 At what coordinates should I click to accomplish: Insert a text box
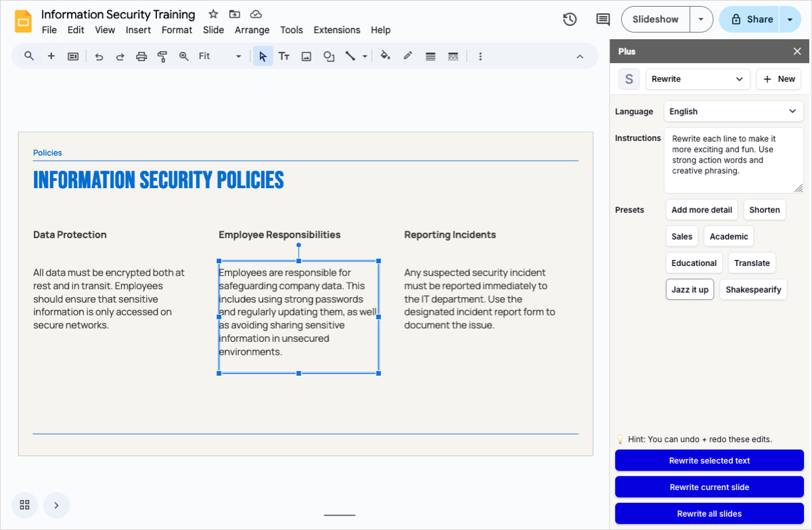pos(284,56)
